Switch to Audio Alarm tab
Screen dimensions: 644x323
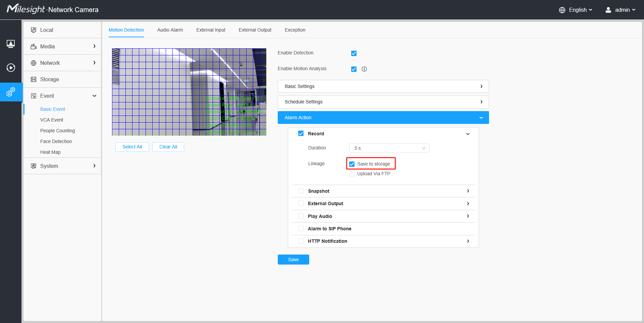[x=170, y=30]
